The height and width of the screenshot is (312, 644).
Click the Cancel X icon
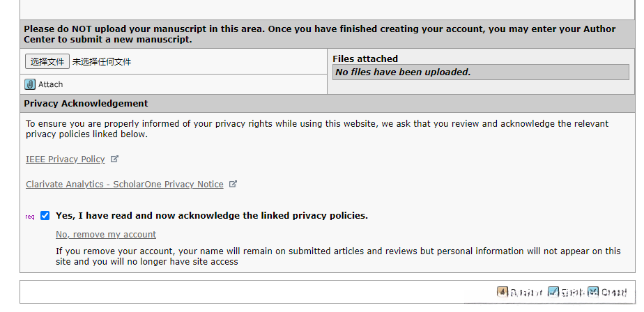(593, 292)
